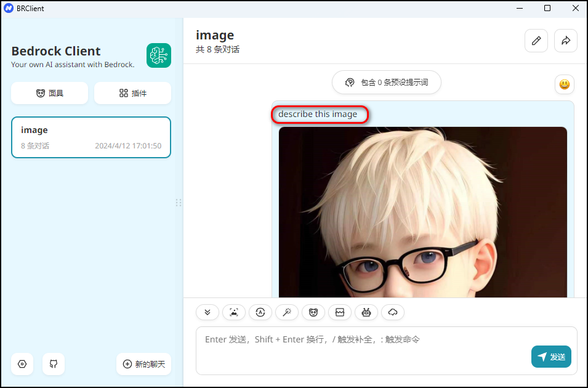Select the 'image' chat in sidebar
The image size is (588, 388).
point(91,137)
